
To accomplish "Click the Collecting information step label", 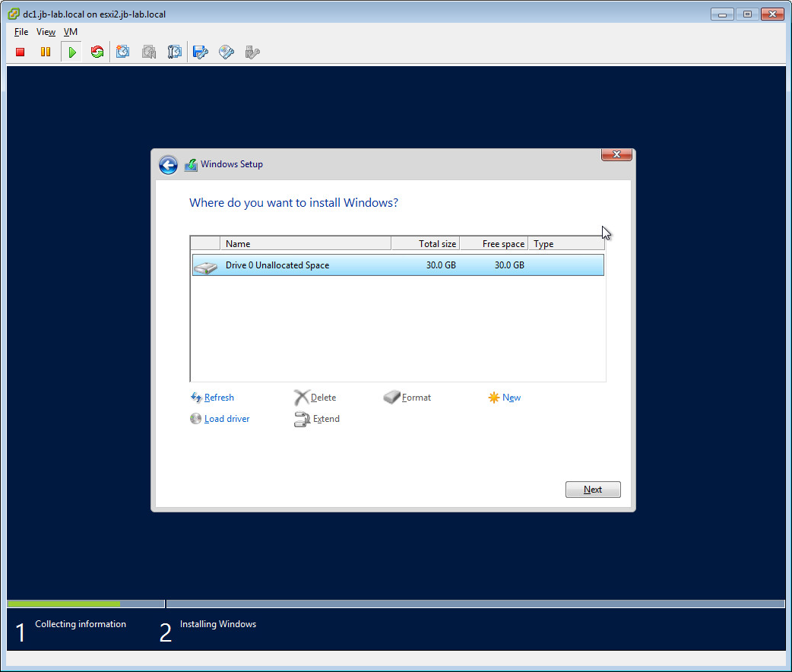I will point(81,624).
